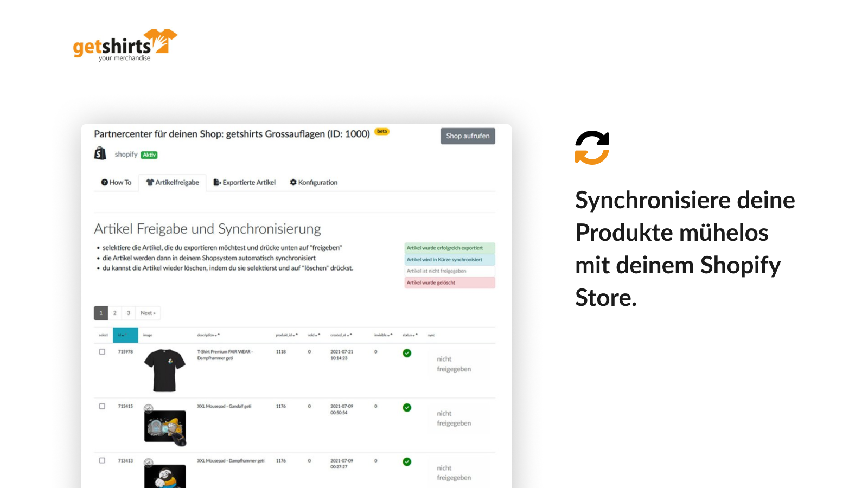The image size is (868, 488).
Task: Go to pagination page 3
Action: click(x=129, y=313)
